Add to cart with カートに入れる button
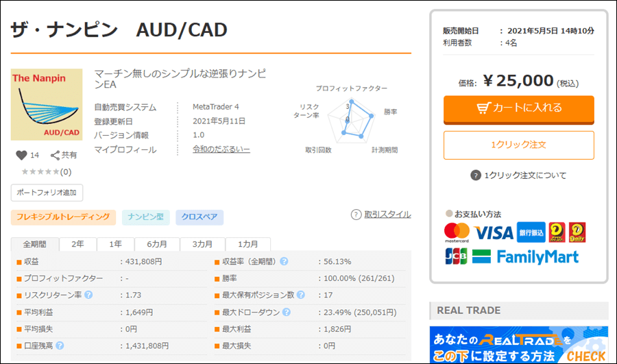Screen dimensions: 617x364 [x=518, y=108]
